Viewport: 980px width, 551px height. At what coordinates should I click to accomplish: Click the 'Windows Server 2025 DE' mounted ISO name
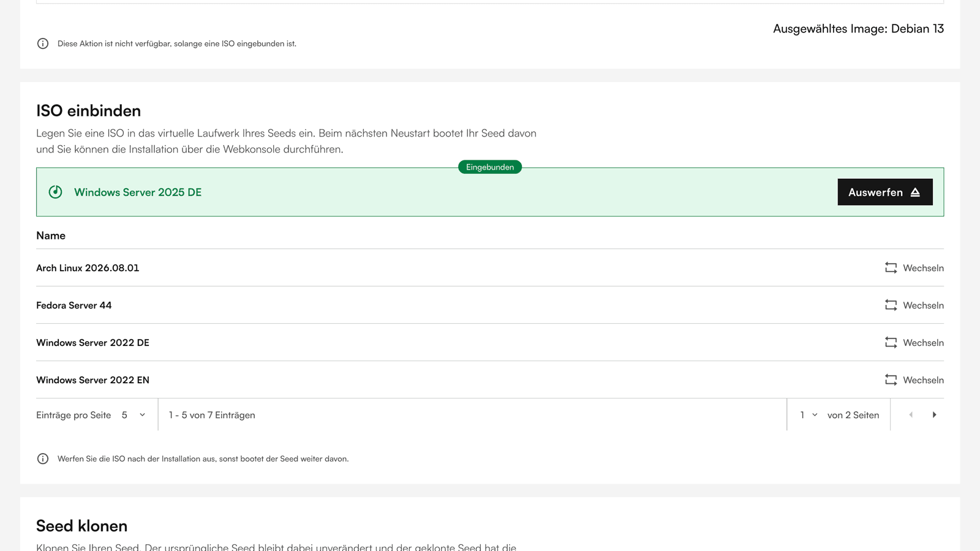138,192
